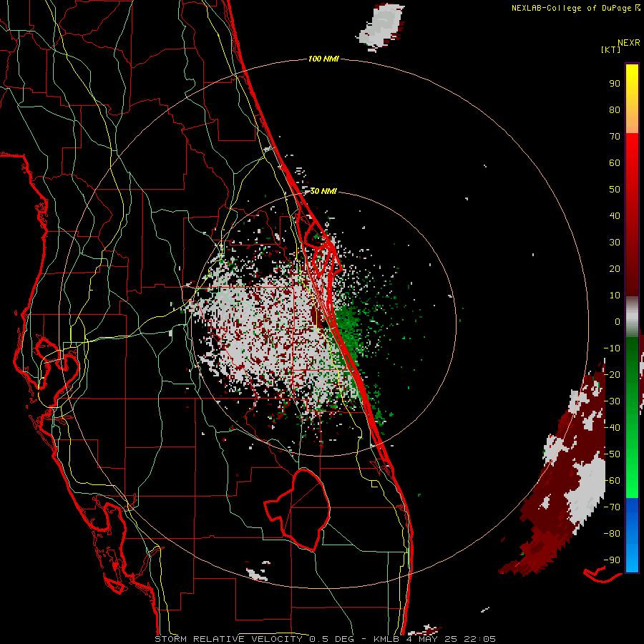Click the gray echo patch at top of map
Screen dimensions: 644x644
click(381, 26)
